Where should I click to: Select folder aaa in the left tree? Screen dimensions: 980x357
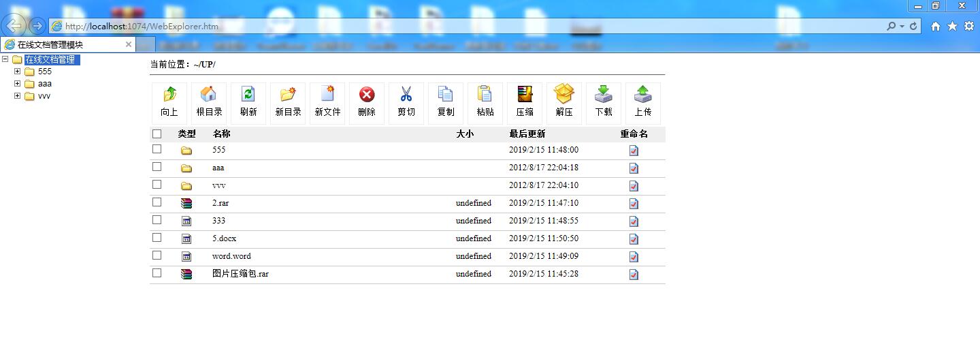click(45, 84)
